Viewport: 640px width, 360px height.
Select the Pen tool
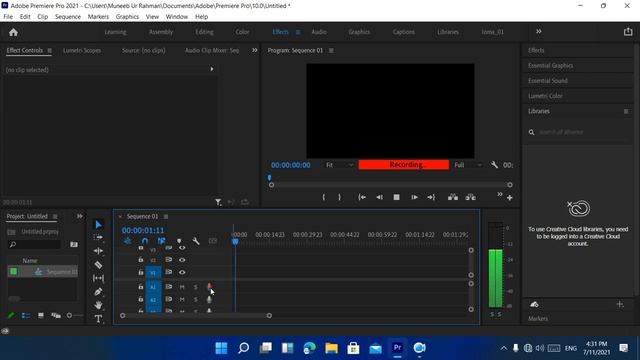pyautogui.click(x=98, y=291)
